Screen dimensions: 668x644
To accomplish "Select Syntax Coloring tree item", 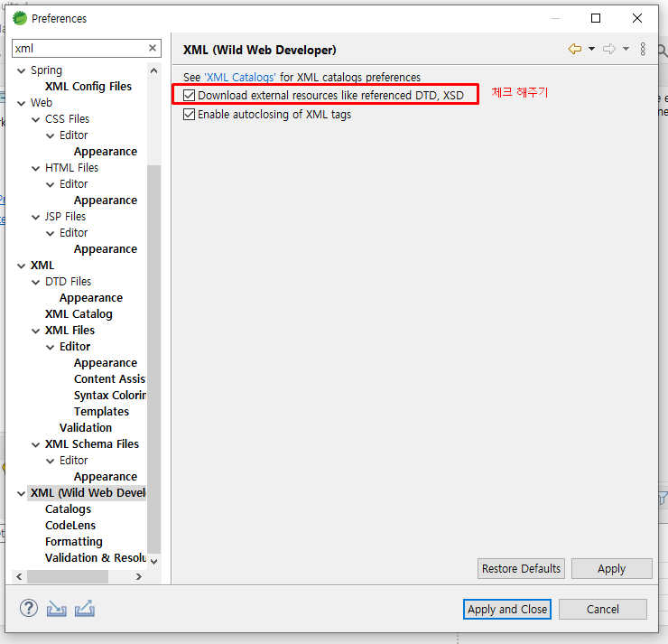I will pos(110,395).
